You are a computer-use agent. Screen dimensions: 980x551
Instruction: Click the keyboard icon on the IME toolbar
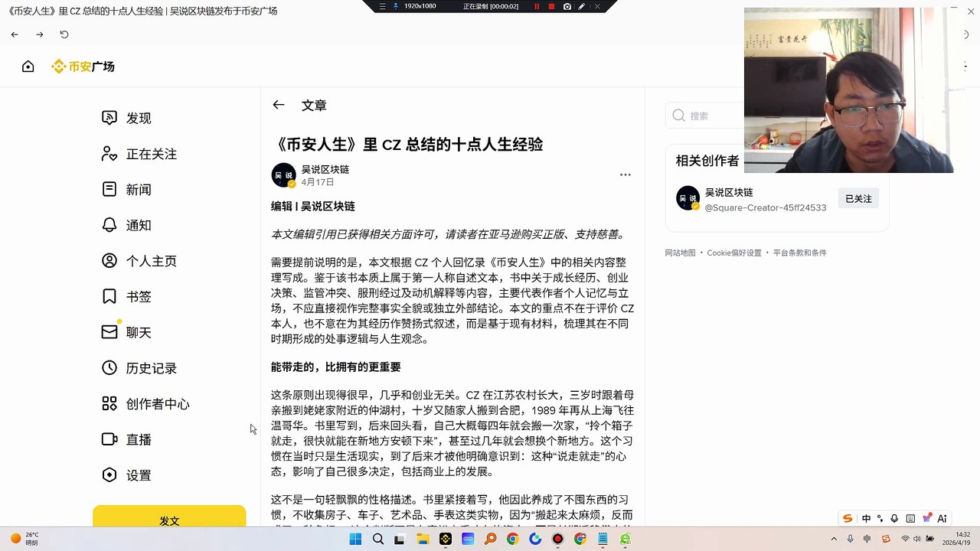pos(910,518)
